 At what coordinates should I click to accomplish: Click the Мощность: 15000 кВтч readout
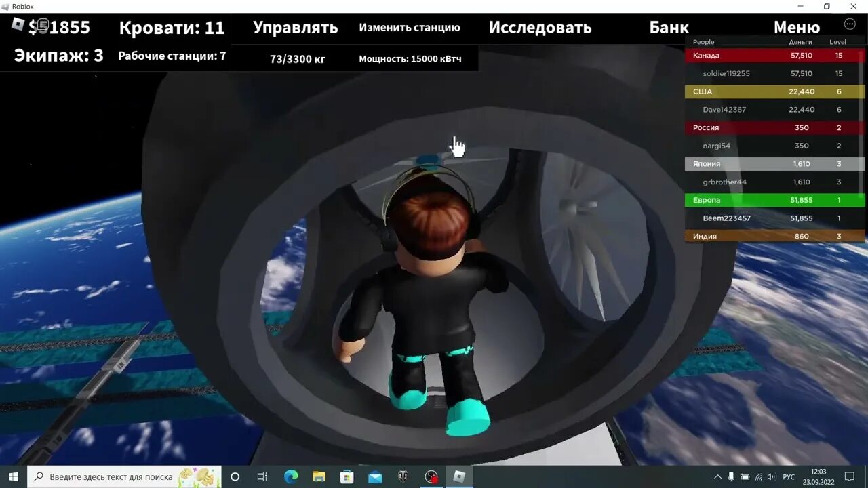[x=410, y=59]
